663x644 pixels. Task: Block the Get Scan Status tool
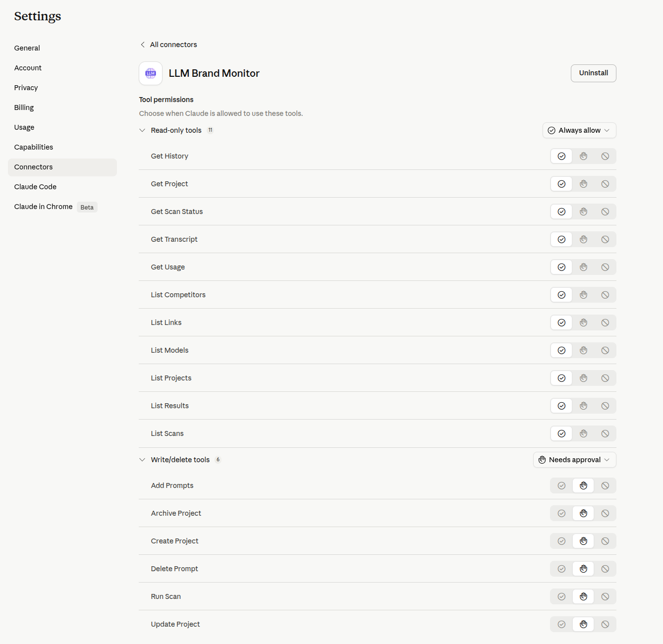(x=605, y=212)
